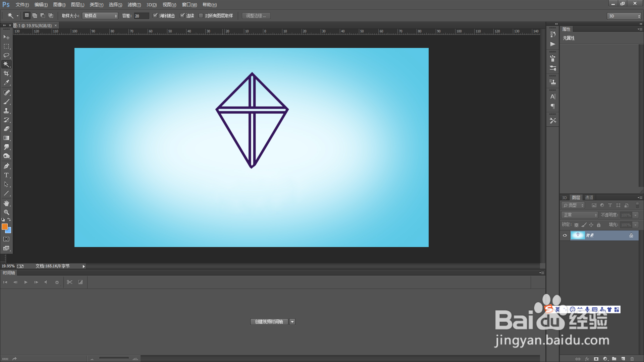Select the Pen tool
Viewport: 644px width, 362px height.
6,166
